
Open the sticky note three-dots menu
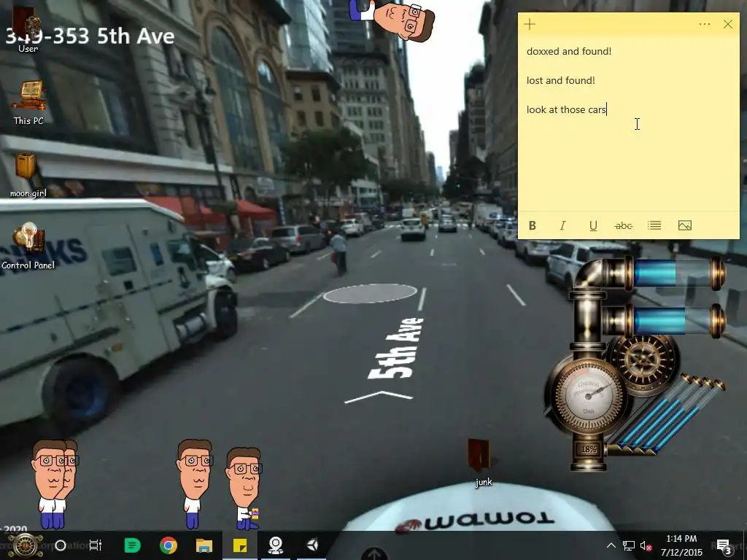(x=705, y=24)
